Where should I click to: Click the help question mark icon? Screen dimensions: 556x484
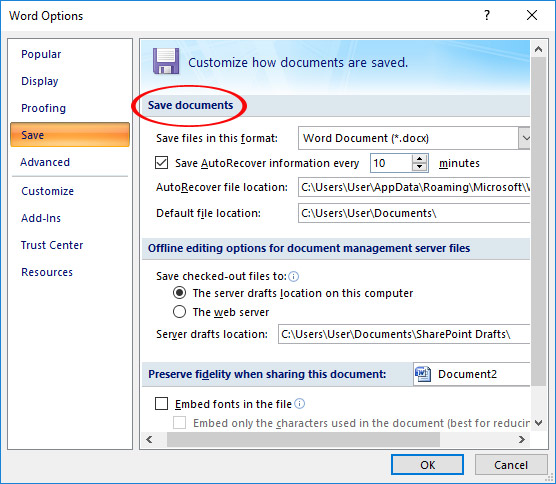click(x=487, y=15)
